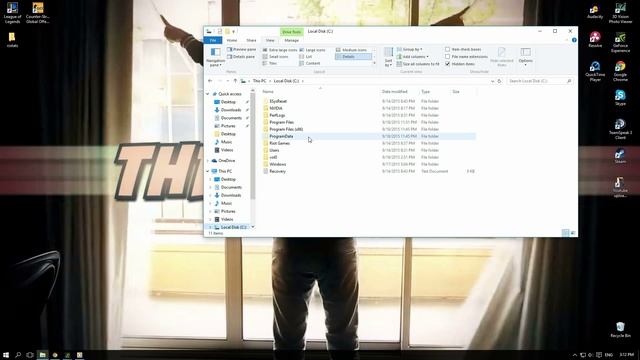Screen dimensions: 640x360
Task: Select the View ribbon tab
Action: tap(270, 40)
